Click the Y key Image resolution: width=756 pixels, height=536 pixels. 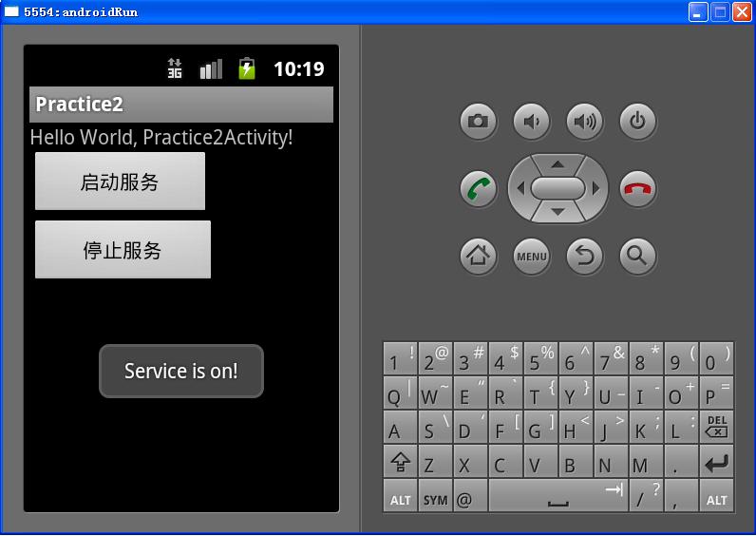[576, 392]
